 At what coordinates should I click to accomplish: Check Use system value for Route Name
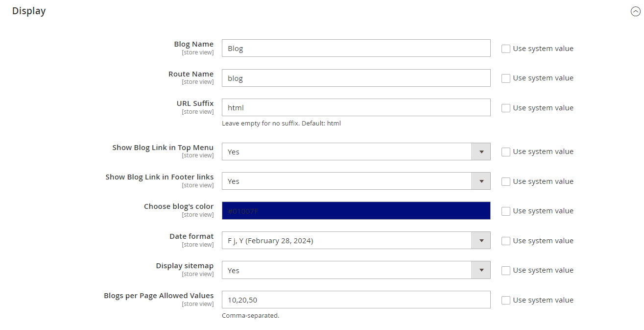pyautogui.click(x=506, y=78)
